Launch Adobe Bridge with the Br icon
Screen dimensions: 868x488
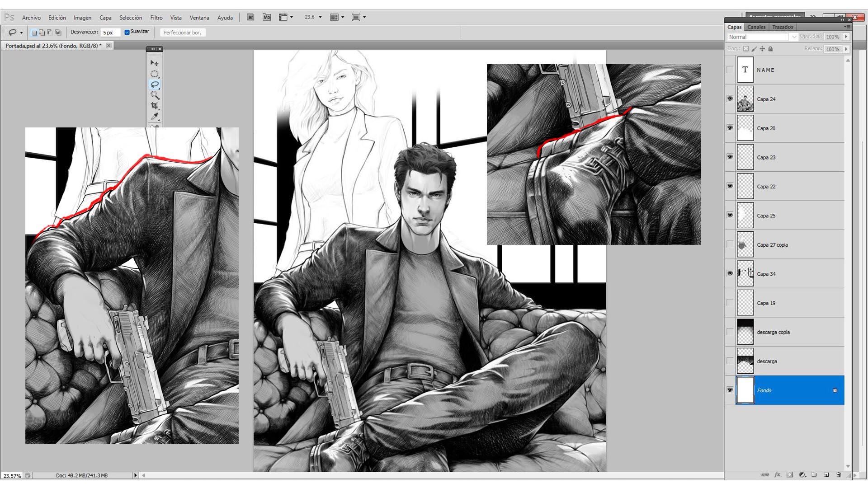tap(250, 17)
